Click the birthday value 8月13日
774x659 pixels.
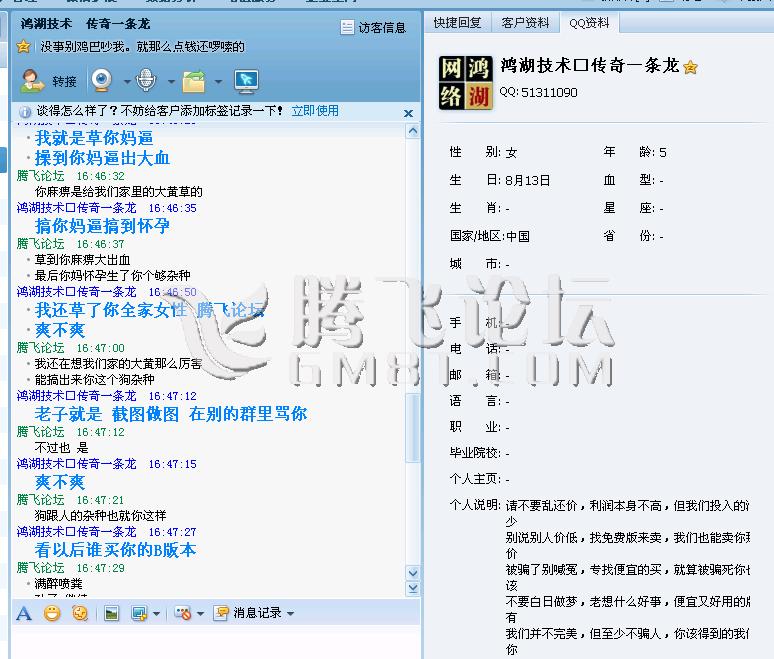(528, 181)
